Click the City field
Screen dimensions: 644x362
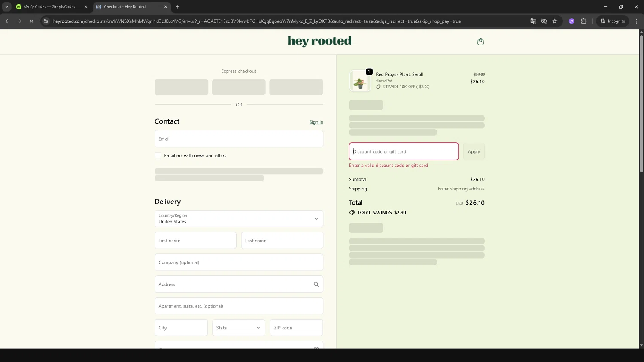(181, 328)
